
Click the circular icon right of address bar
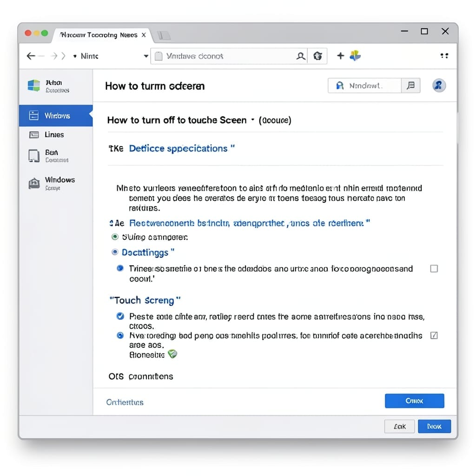pyautogui.click(x=317, y=56)
